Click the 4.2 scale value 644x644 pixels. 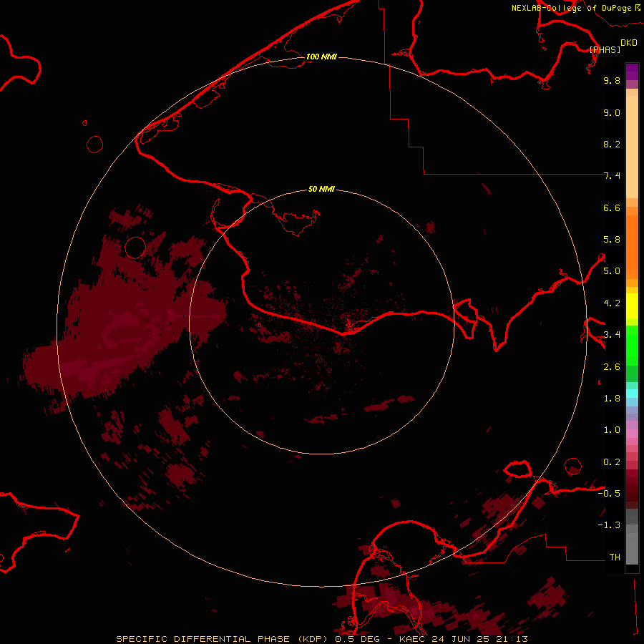point(612,303)
